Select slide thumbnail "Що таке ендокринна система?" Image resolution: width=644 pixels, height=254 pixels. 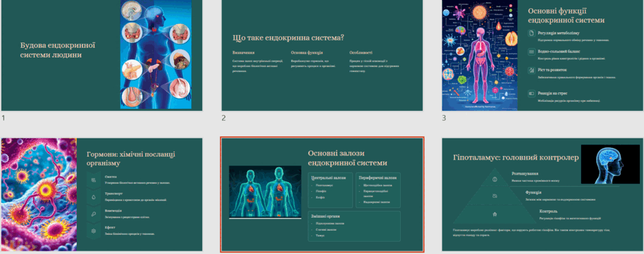(322, 55)
